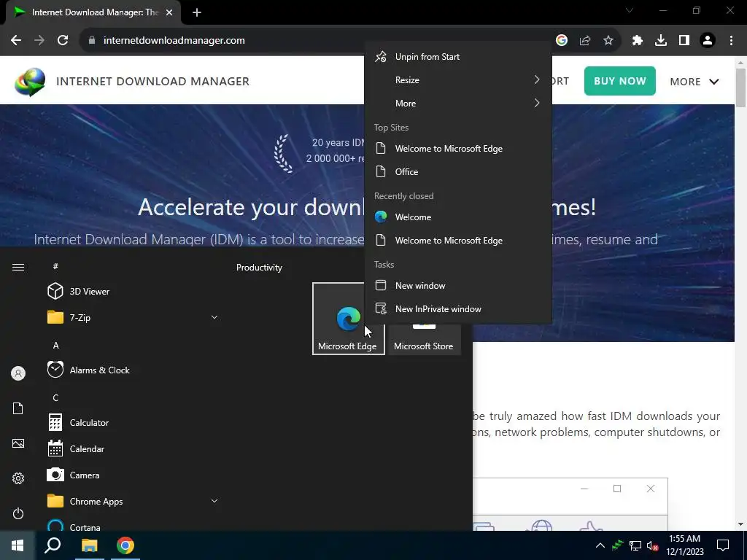Viewport: 747px width, 560px height.
Task: Open the Resize submenu
Action: (458, 80)
